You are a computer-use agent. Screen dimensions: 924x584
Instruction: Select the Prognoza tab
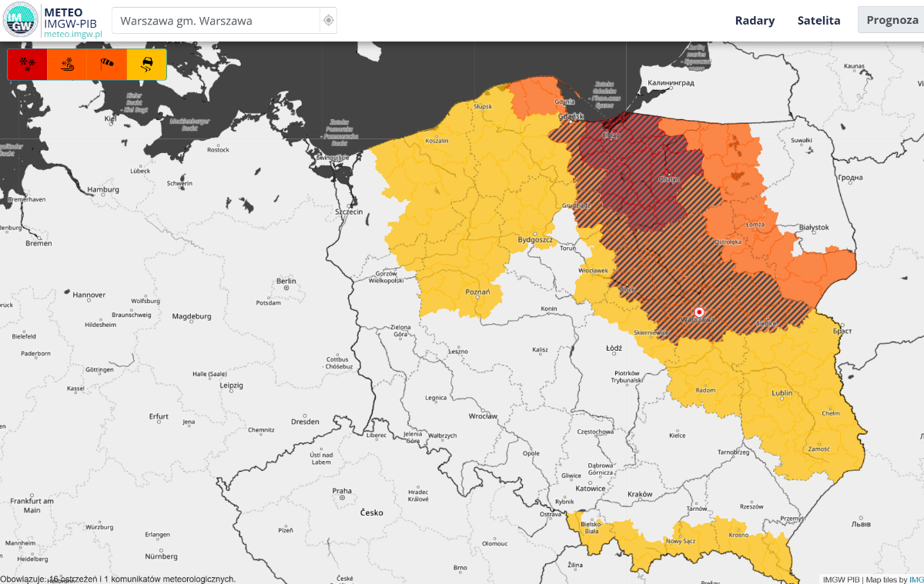point(892,21)
